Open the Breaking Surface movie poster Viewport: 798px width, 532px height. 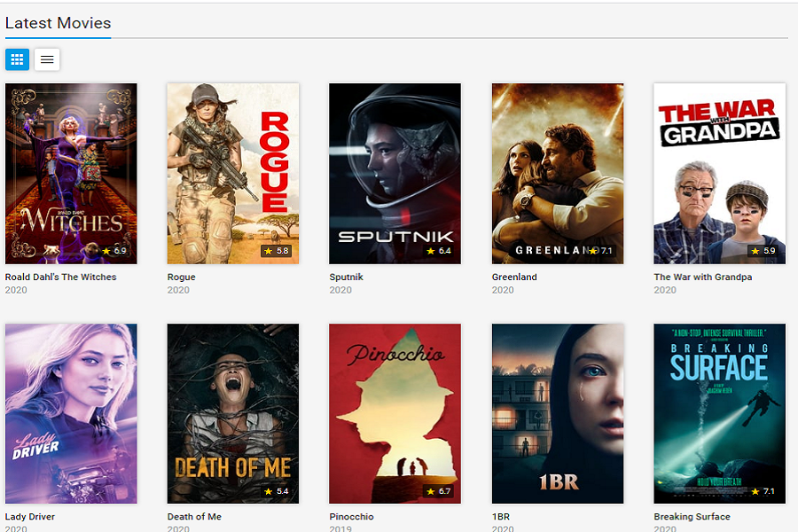[x=720, y=413]
